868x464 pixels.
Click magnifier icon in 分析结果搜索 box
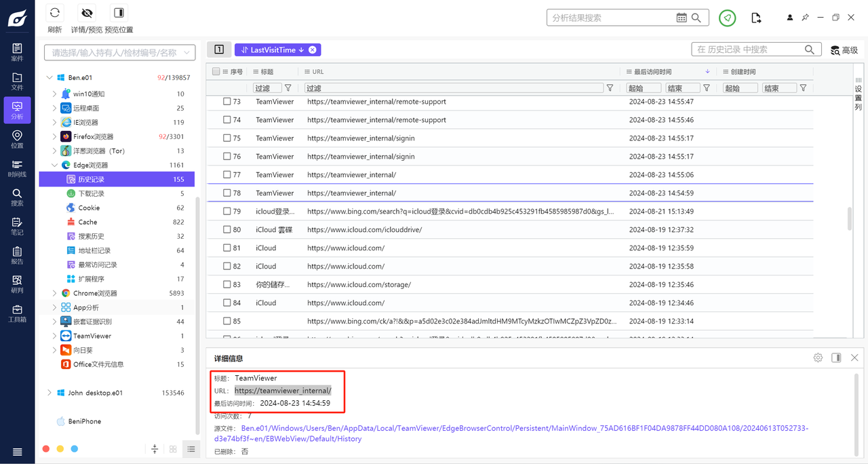tap(696, 18)
